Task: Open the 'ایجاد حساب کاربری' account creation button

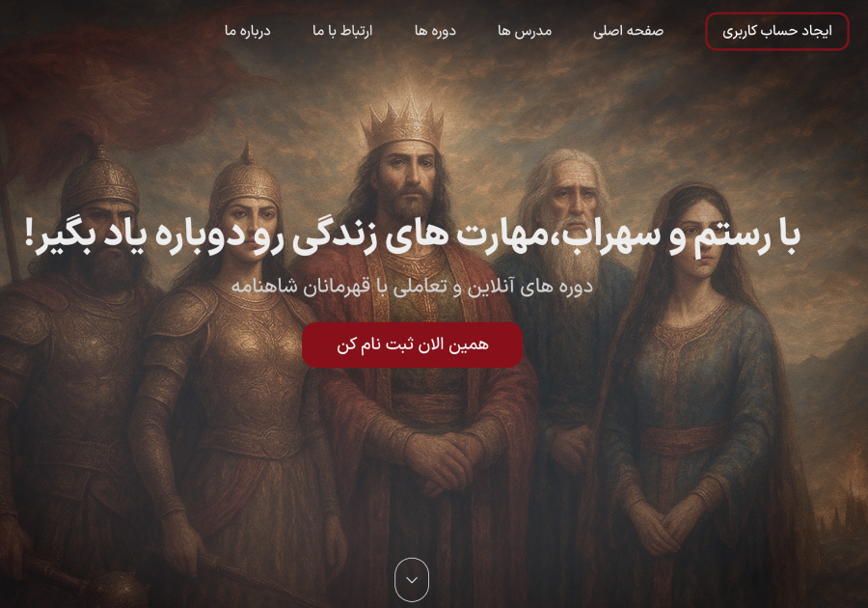Action: (776, 31)
